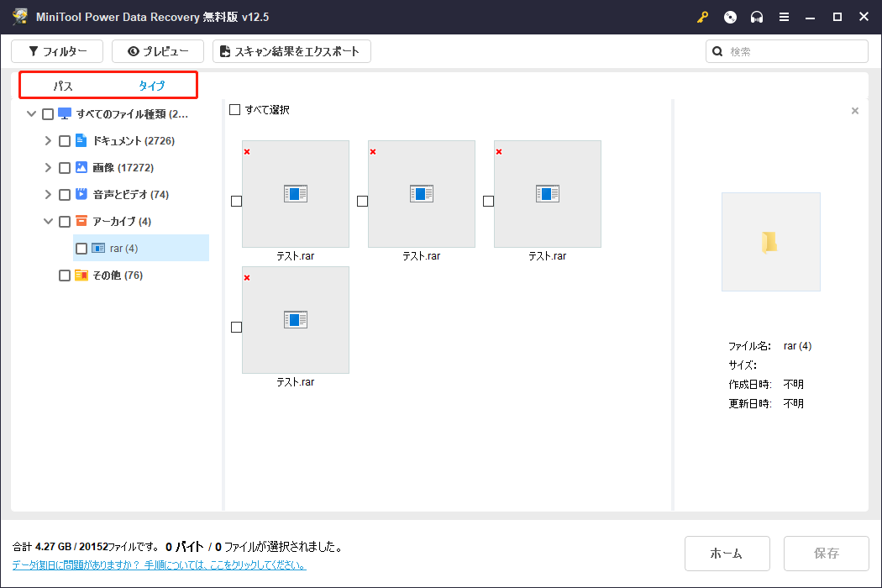
Task: Click the Archive category icon
Action: coord(81,221)
